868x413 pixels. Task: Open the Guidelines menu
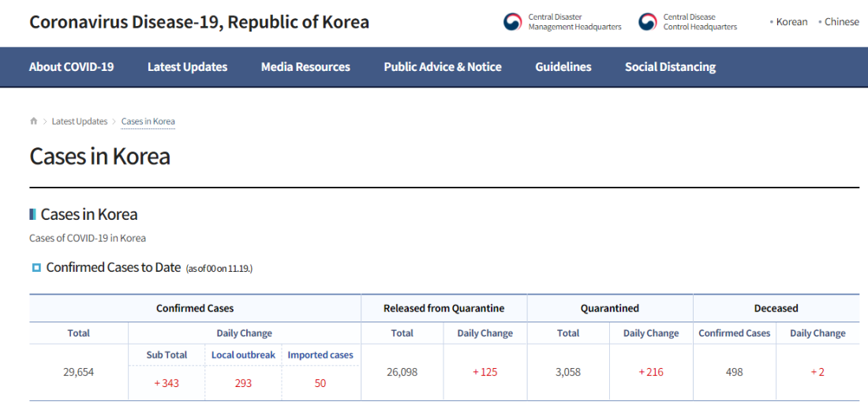[x=563, y=67]
